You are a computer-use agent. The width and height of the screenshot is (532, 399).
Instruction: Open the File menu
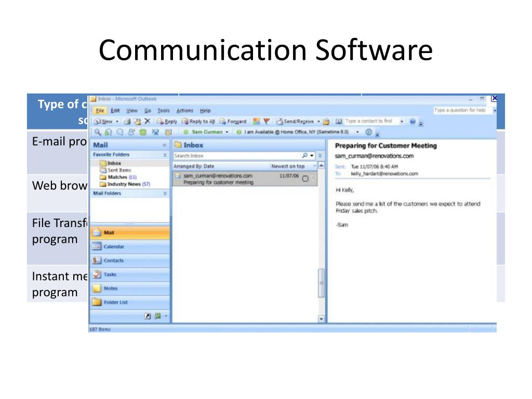pyautogui.click(x=100, y=111)
